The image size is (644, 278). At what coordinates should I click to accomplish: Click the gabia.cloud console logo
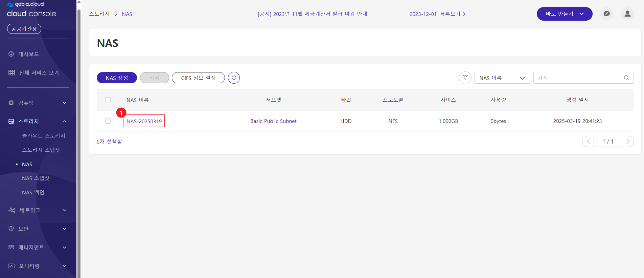31,9
